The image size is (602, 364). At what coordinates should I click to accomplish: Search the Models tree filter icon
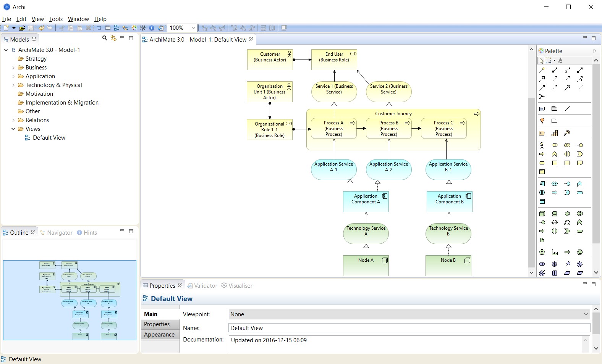(x=105, y=38)
